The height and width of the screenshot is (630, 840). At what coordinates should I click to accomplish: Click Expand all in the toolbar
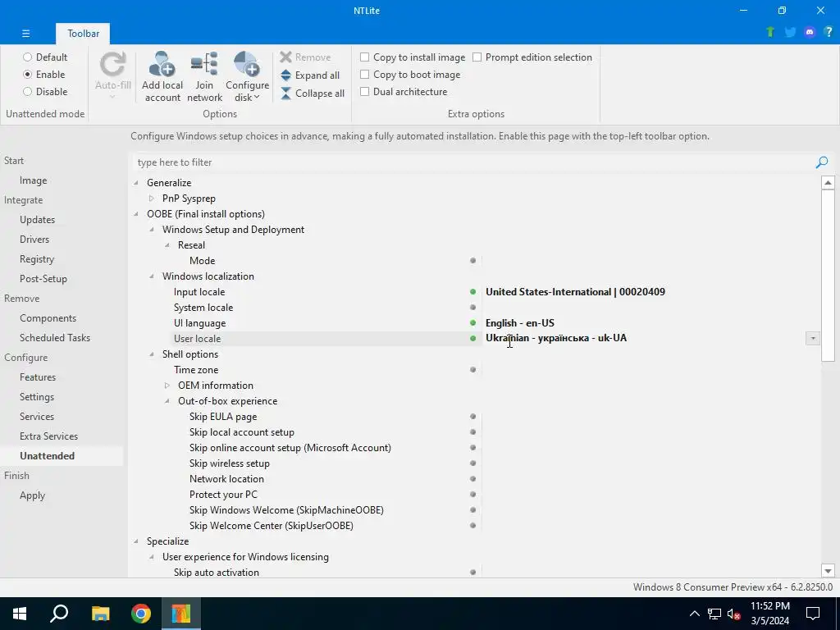pos(309,75)
